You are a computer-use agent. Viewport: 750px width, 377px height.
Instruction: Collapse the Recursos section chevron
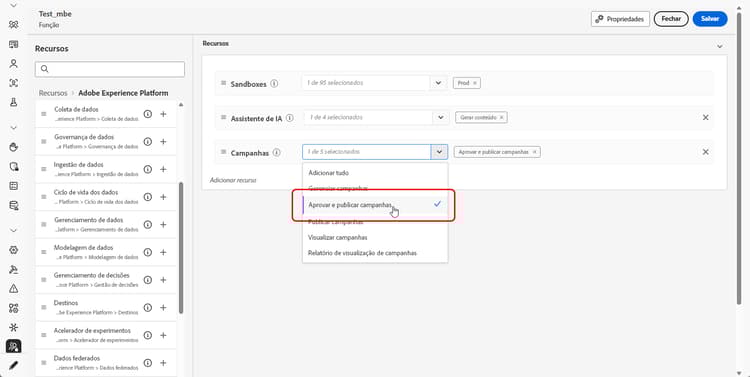(719, 46)
